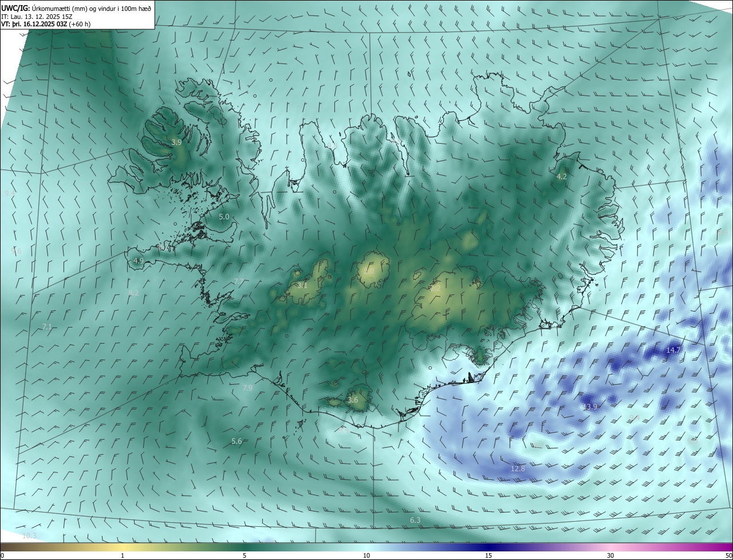Click the 6.3 value near the bottom
The height and width of the screenshot is (560, 733).
coord(416,520)
